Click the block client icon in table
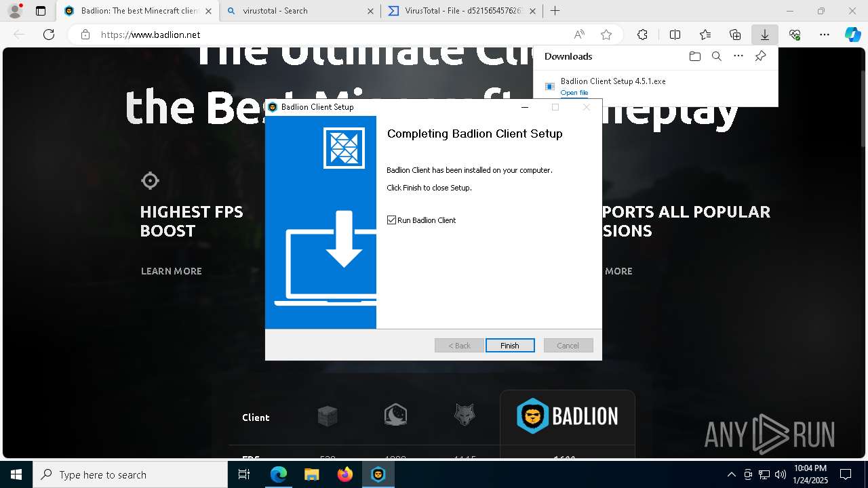Screen dimensions: 868x488 click(328, 415)
